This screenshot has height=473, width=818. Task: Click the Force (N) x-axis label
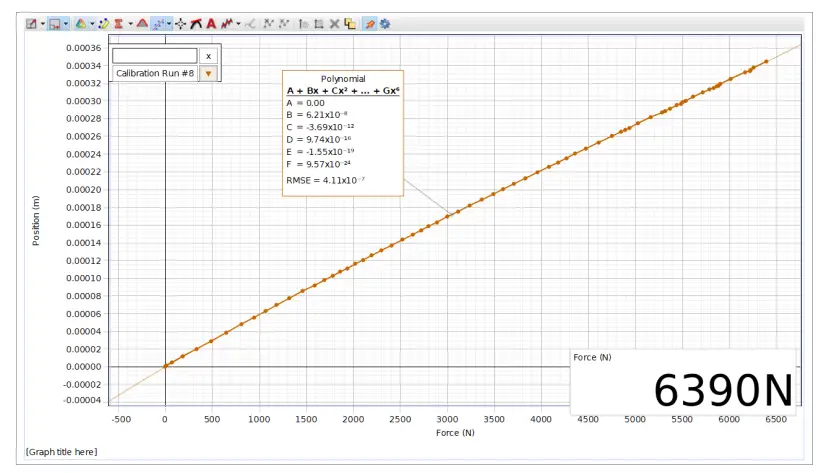tap(455, 433)
